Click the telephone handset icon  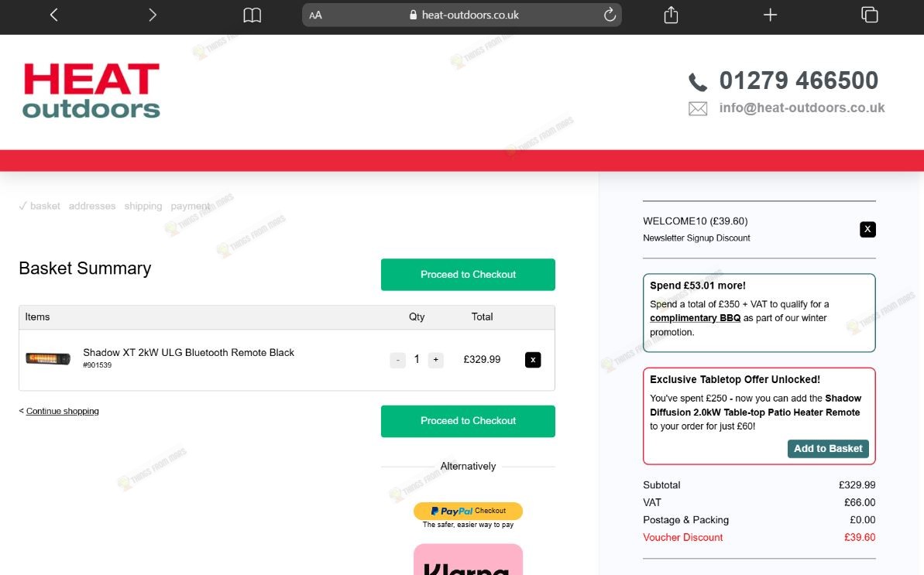point(698,82)
